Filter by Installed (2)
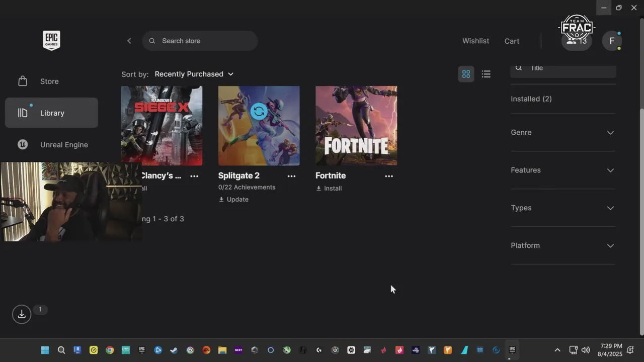The height and width of the screenshot is (362, 644). click(x=531, y=99)
